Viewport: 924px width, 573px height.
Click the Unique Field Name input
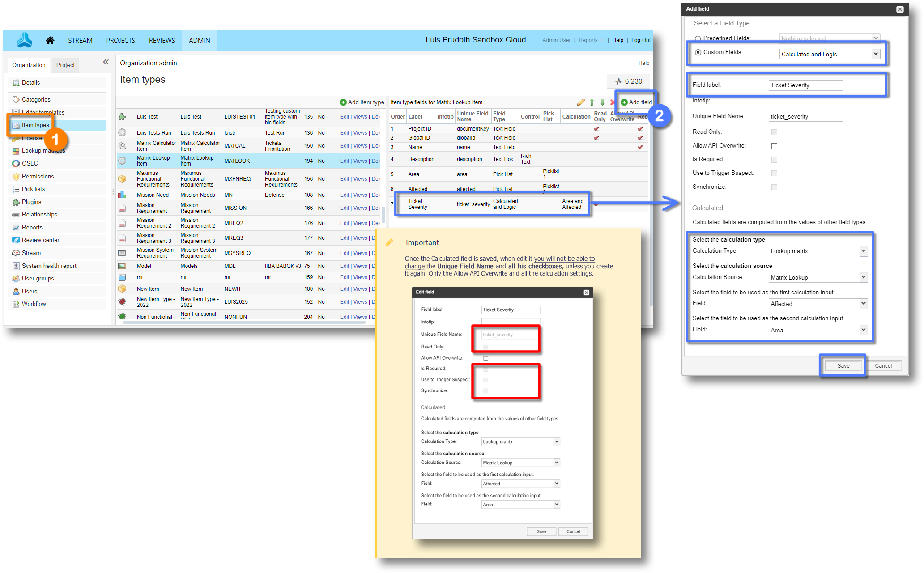806,116
